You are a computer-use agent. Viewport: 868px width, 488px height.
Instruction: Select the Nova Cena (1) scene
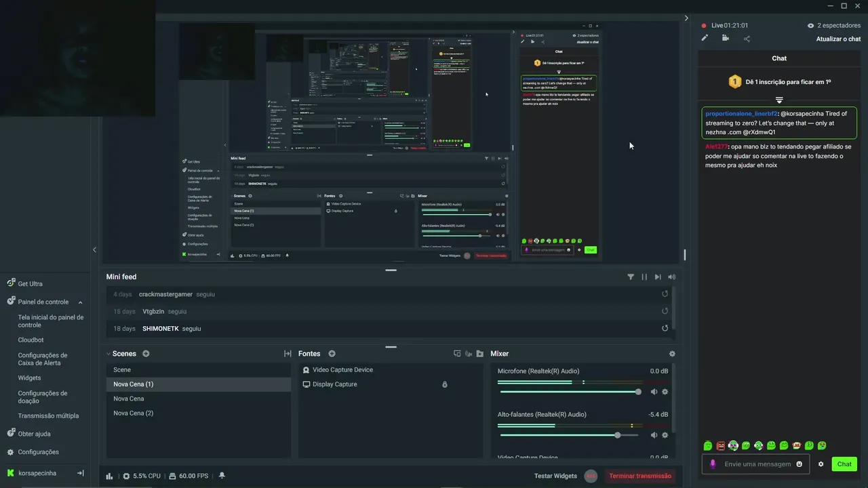click(x=199, y=384)
